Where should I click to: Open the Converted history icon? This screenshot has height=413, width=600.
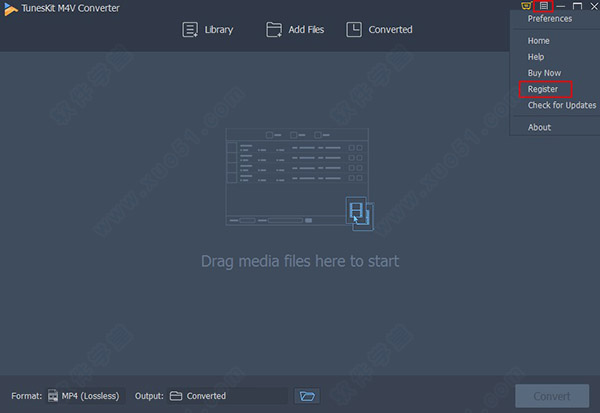[x=354, y=30]
